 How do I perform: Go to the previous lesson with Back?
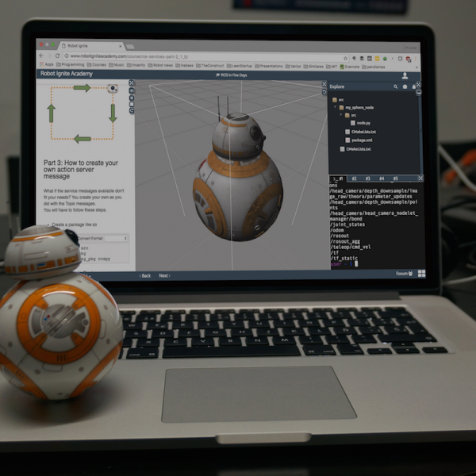tap(145, 275)
